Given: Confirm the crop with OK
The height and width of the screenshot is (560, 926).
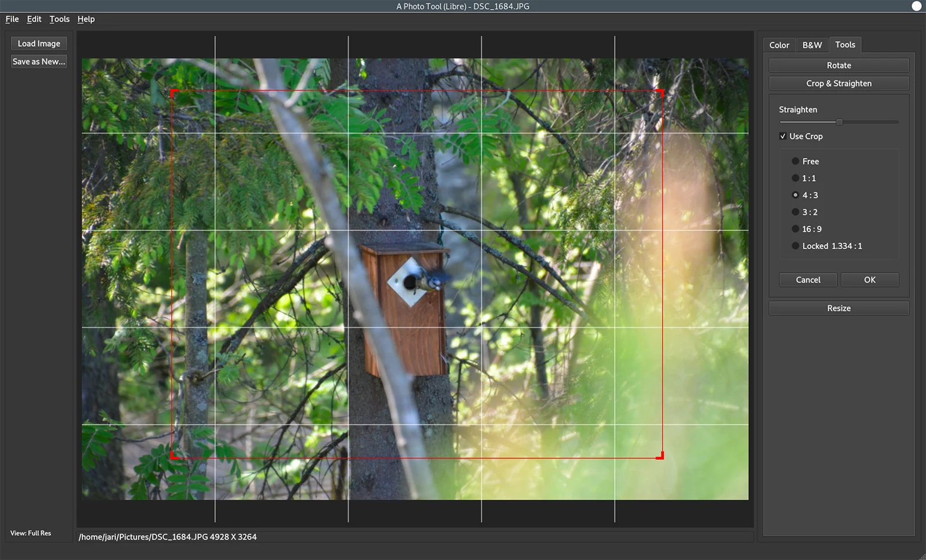Looking at the screenshot, I should click(869, 280).
